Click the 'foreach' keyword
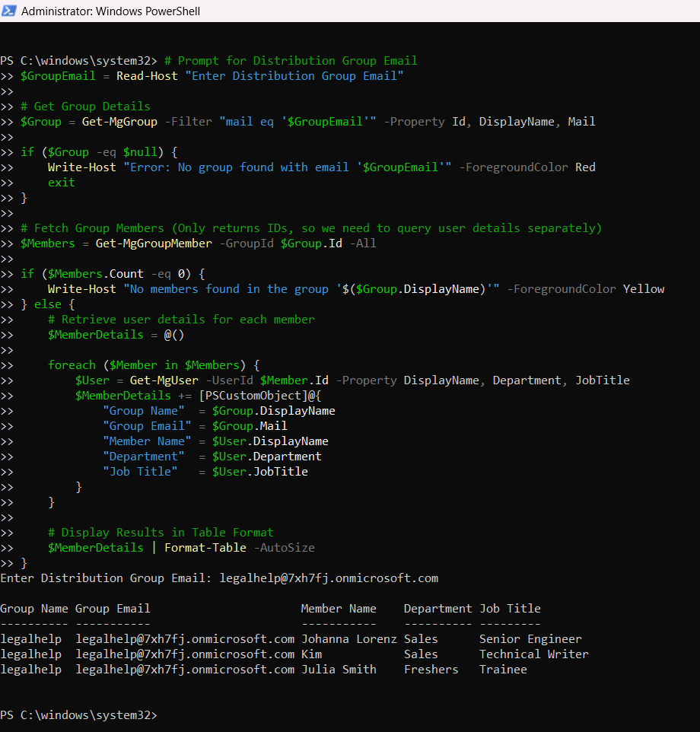 coord(72,365)
